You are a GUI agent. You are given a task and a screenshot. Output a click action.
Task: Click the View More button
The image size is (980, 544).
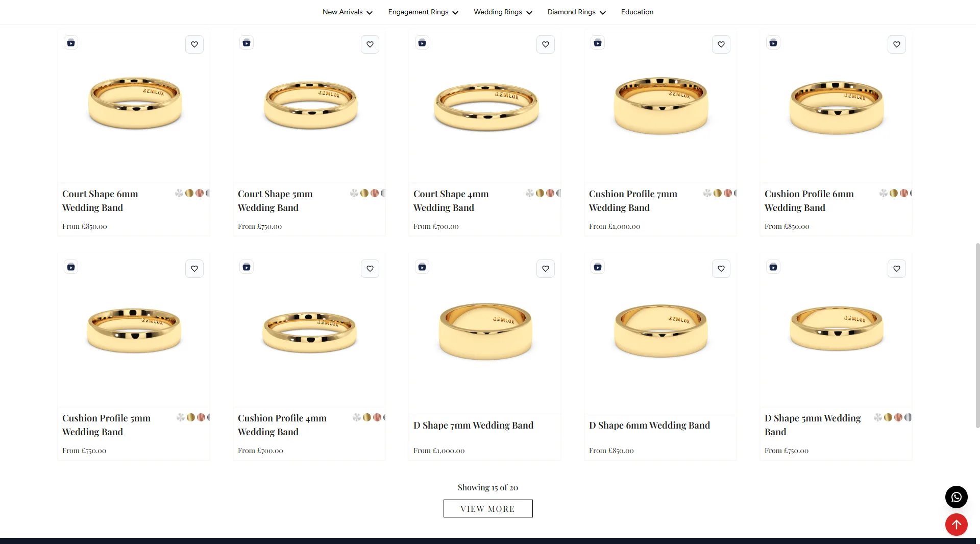[488, 509]
